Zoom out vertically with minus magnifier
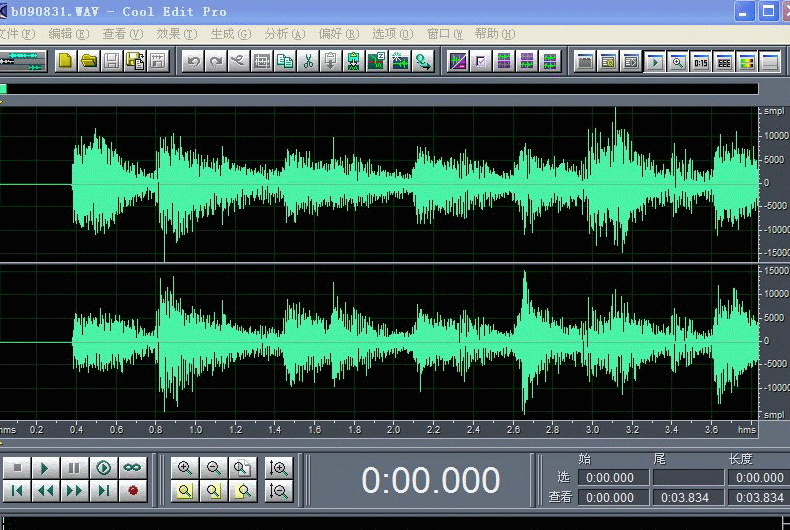The image size is (790, 530). pyautogui.click(x=278, y=491)
